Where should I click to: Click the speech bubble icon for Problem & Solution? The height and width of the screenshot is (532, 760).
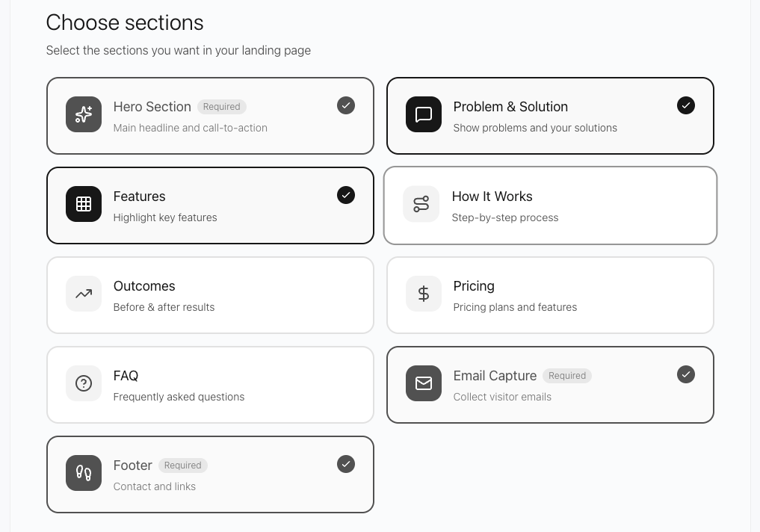point(424,114)
